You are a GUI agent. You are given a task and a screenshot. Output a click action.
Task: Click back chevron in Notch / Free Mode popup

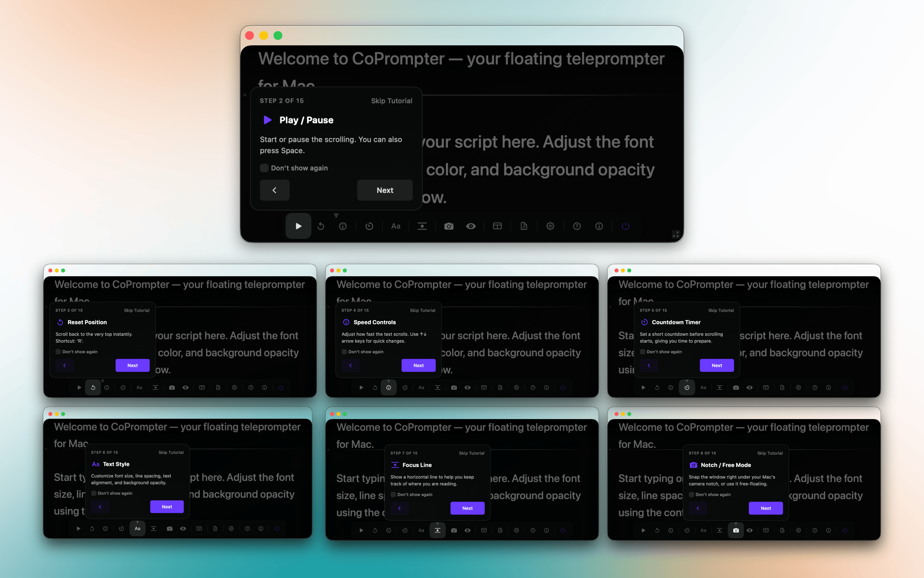(697, 508)
